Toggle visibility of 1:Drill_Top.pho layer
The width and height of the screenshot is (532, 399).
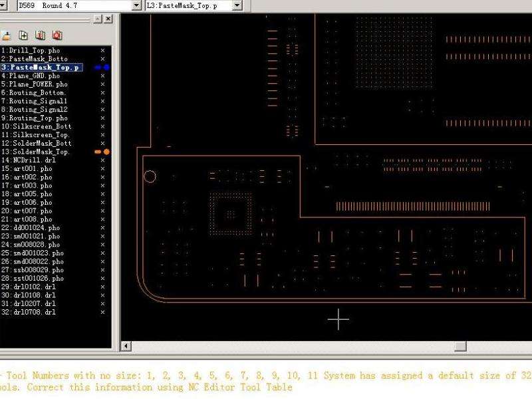102,51
